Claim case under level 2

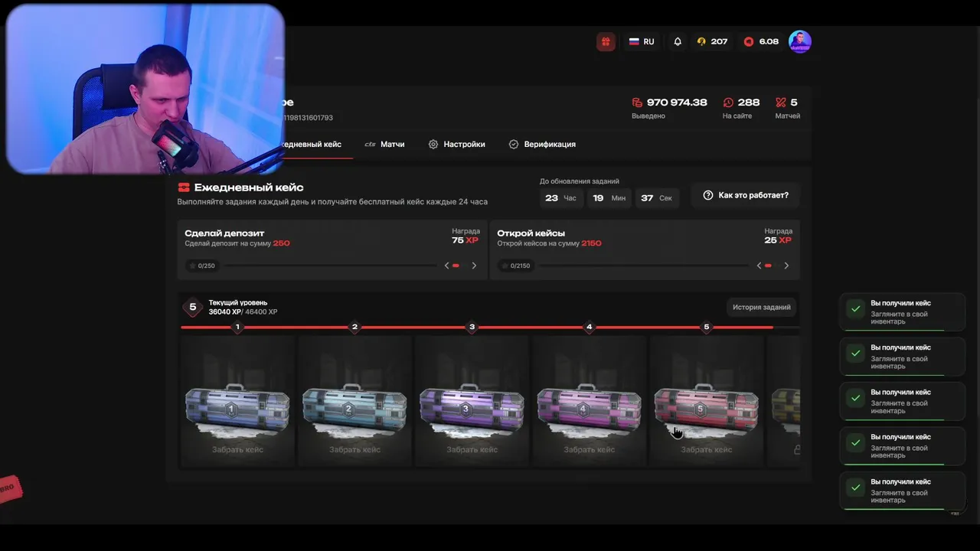pyautogui.click(x=354, y=449)
